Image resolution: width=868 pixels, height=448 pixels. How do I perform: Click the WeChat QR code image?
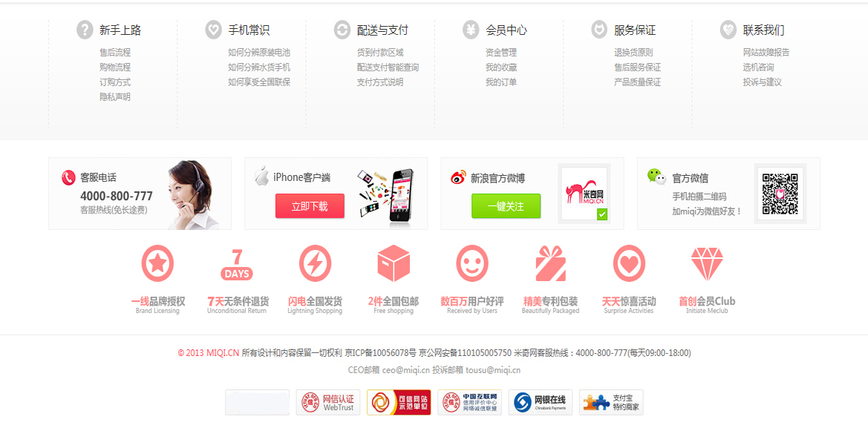780,194
